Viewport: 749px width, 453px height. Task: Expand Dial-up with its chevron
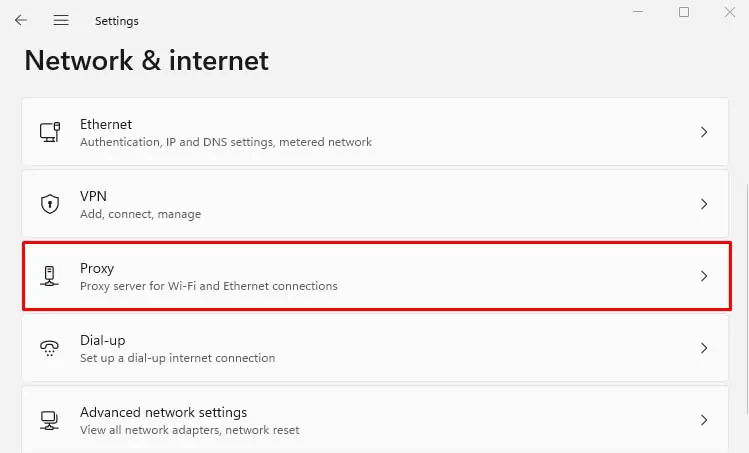pyautogui.click(x=704, y=348)
